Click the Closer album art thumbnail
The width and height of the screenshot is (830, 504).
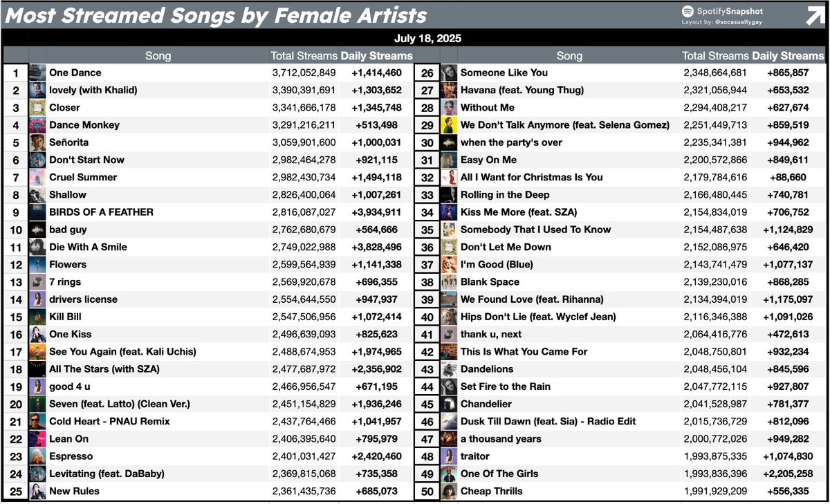click(x=37, y=107)
